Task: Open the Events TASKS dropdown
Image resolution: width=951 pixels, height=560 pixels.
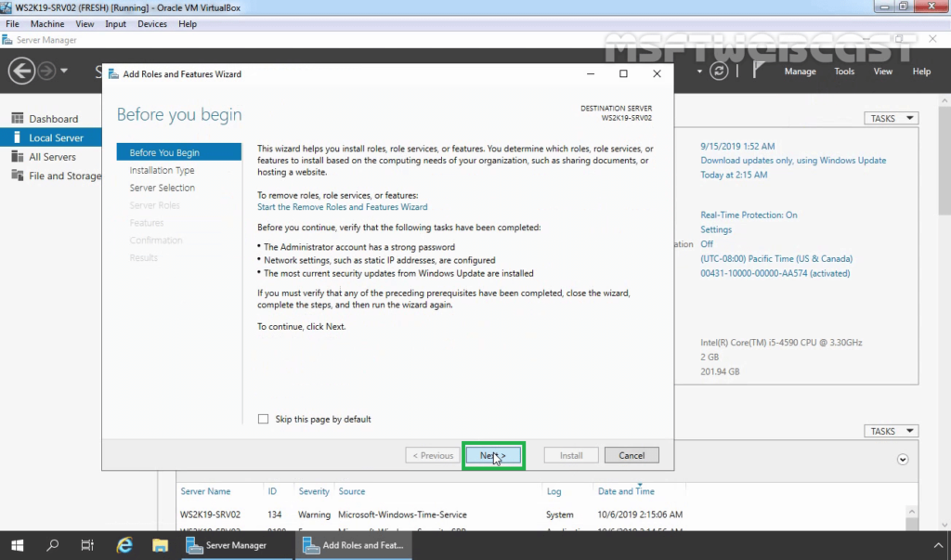Action: (x=891, y=431)
